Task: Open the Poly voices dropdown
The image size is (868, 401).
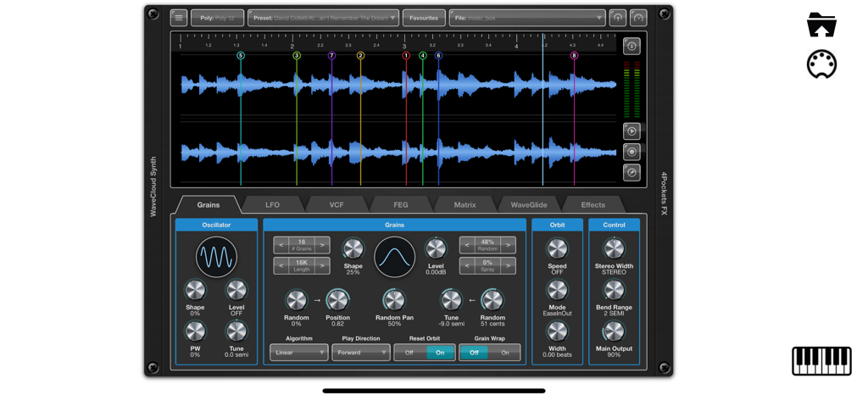Action: tap(218, 18)
